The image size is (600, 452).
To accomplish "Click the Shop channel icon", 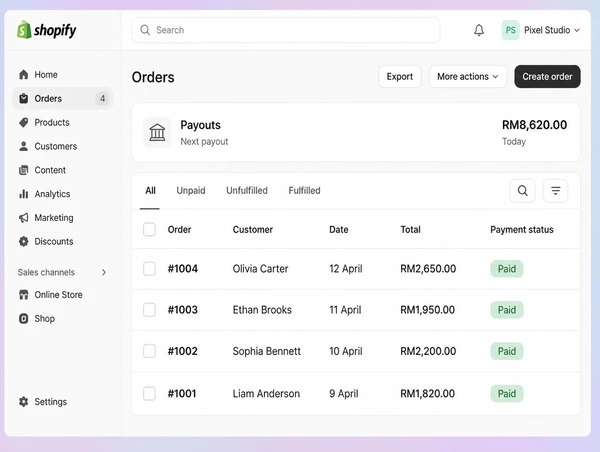I will 24,318.
